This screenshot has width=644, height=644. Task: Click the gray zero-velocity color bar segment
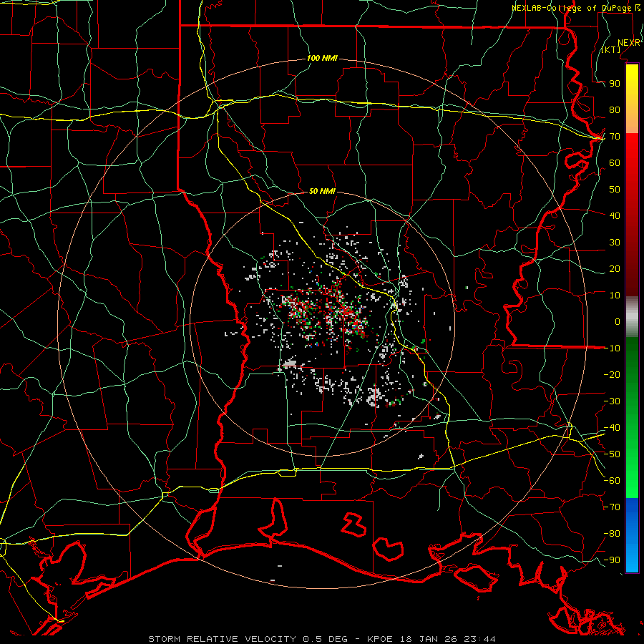(632, 317)
